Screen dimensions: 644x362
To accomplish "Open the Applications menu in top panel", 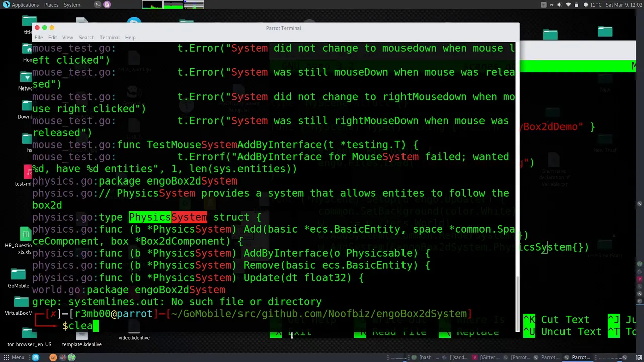I will 21,5.
